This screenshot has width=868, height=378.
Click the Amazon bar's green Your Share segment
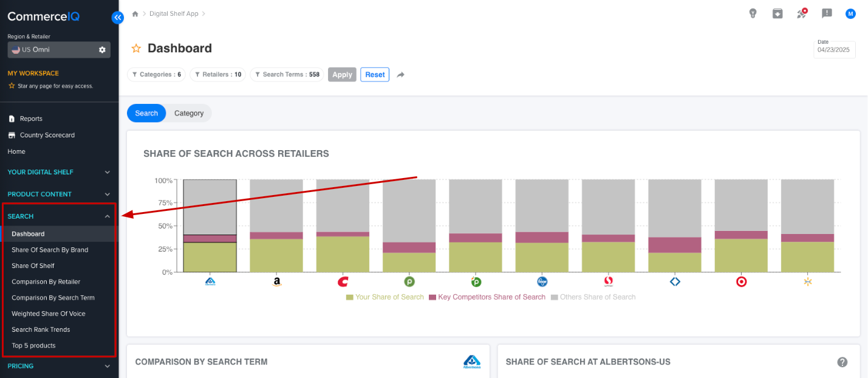(x=276, y=255)
